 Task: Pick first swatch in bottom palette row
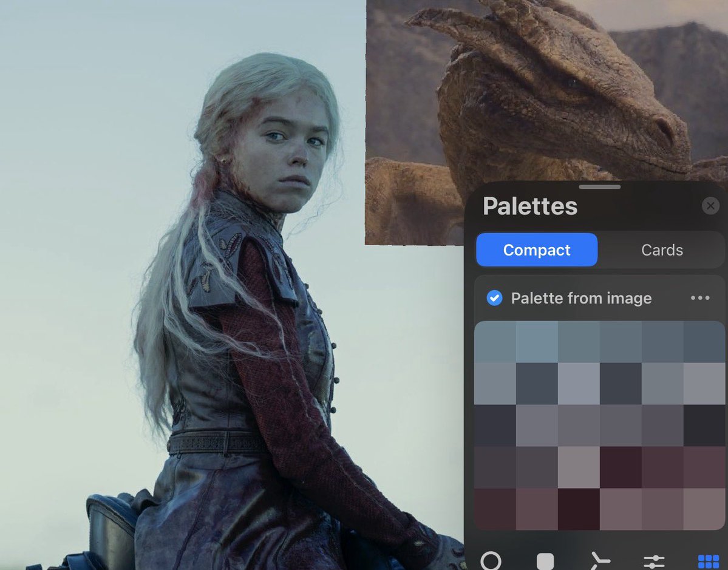[x=495, y=509]
